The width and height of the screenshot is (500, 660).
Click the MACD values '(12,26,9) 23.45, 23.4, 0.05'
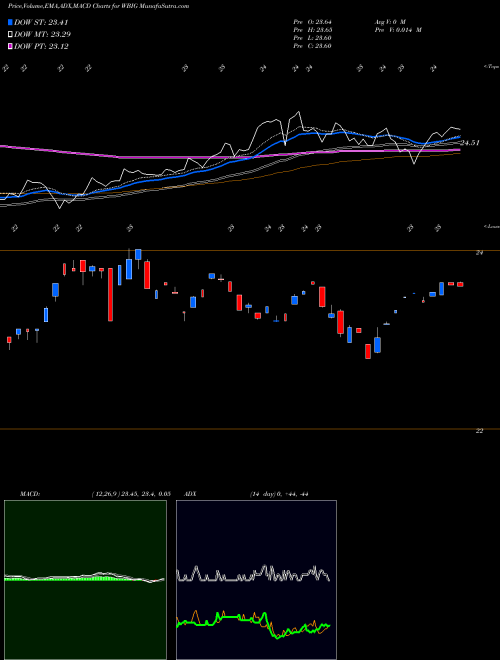tap(131, 494)
